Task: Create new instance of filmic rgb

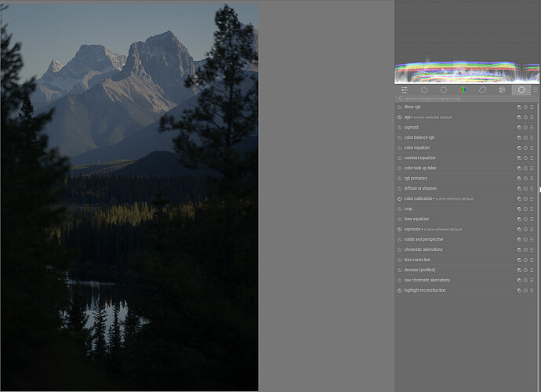Action: tap(519, 107)
